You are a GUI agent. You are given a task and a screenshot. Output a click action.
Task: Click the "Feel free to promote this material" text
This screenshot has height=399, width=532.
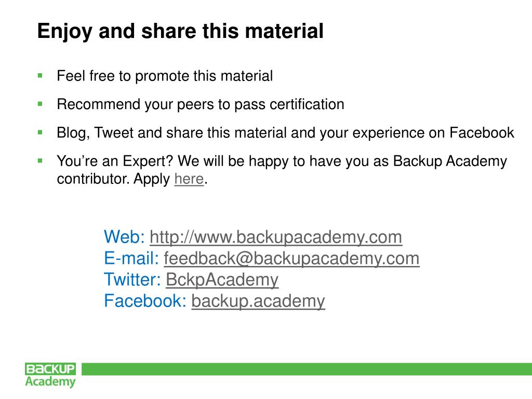pos(165,76)
